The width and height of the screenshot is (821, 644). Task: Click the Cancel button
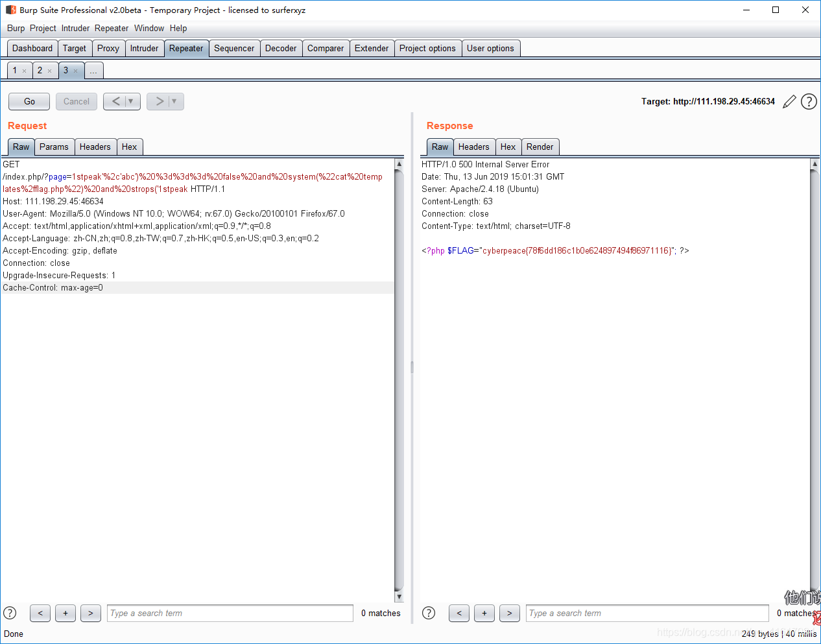(77, 101)
